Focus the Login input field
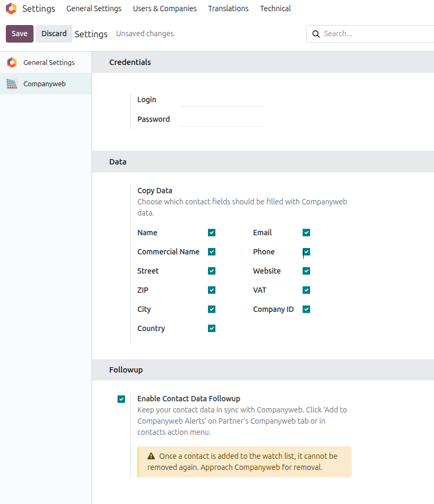 tap(222, 100)
